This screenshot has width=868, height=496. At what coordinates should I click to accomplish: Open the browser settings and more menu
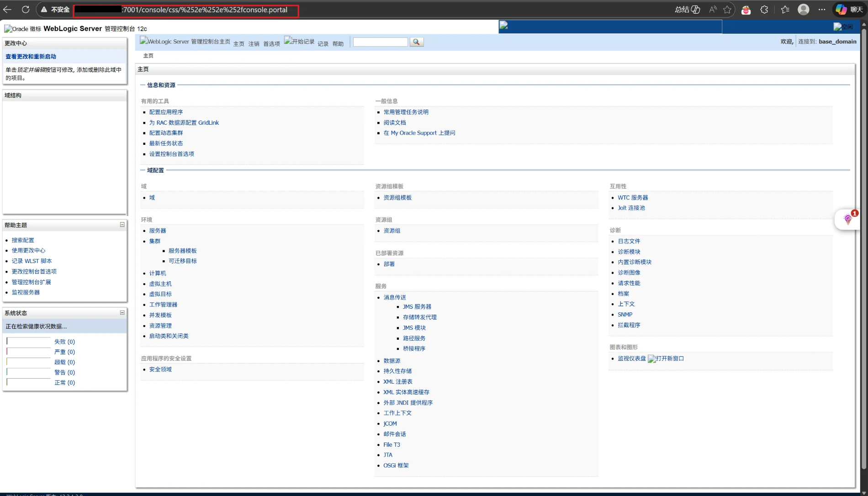click(x=822, y=10)
